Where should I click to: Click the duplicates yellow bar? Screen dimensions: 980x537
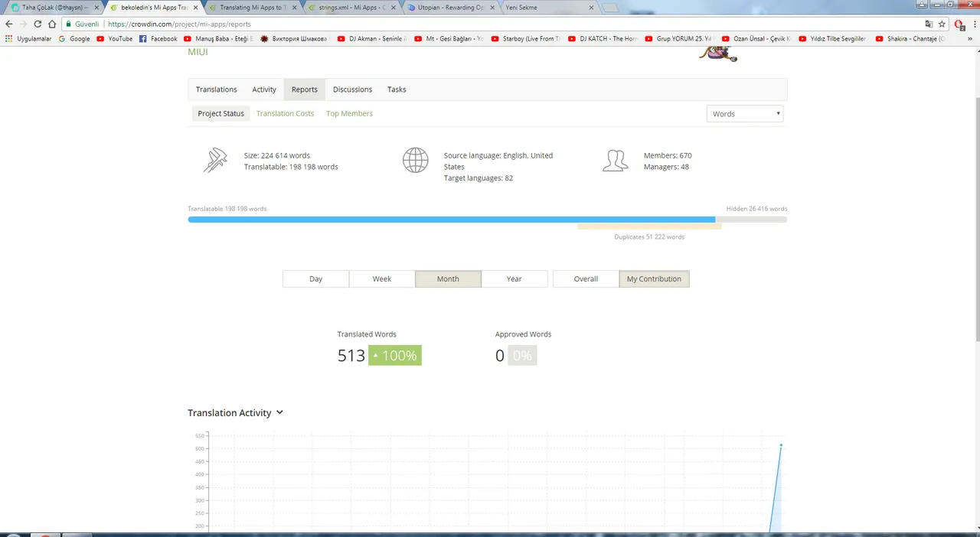click(x=649, y=226)
